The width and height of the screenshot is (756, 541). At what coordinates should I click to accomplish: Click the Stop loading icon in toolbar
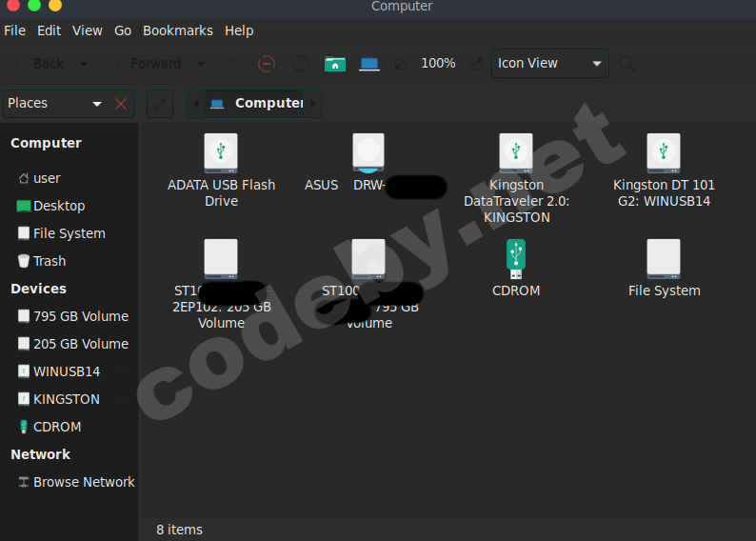pos(268,64)
